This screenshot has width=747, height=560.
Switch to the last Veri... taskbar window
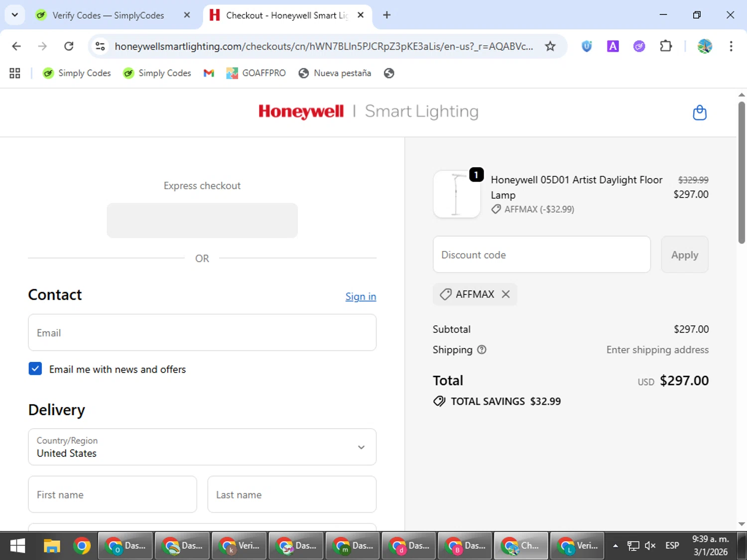coord(577,546)
